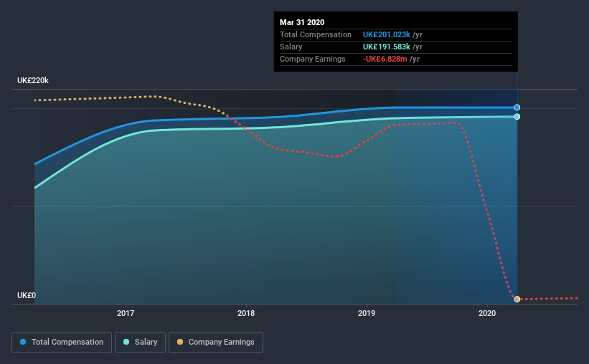Click the Mar 31 2020 tooltip date
Image resolution: width=589 pixels, height=364 pixels.
tap(302, 22)
